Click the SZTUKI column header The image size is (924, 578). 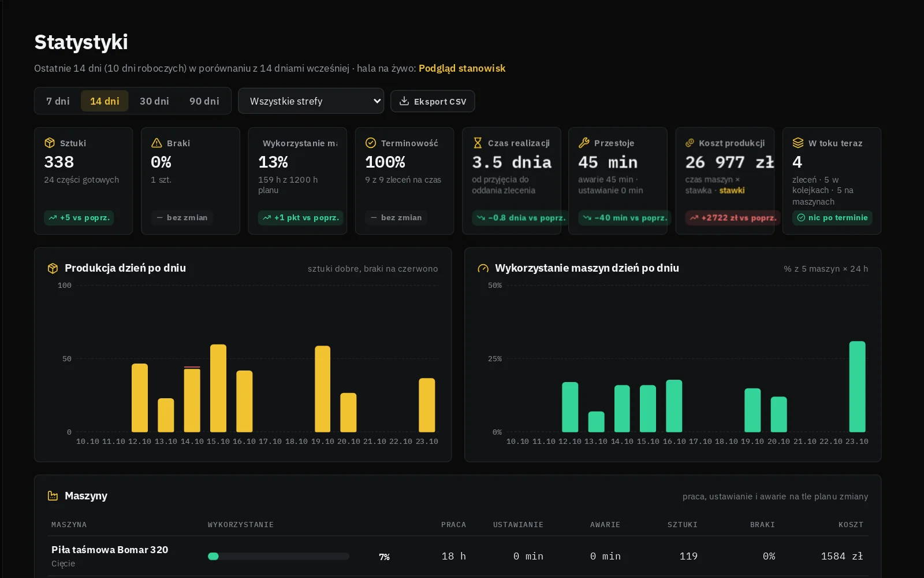683,525
